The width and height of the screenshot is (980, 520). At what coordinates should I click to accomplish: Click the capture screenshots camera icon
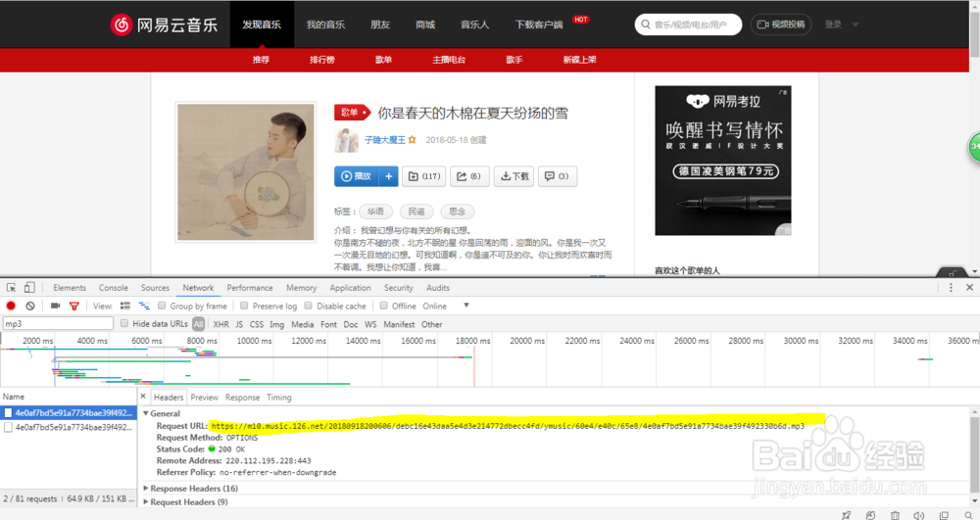55,306
